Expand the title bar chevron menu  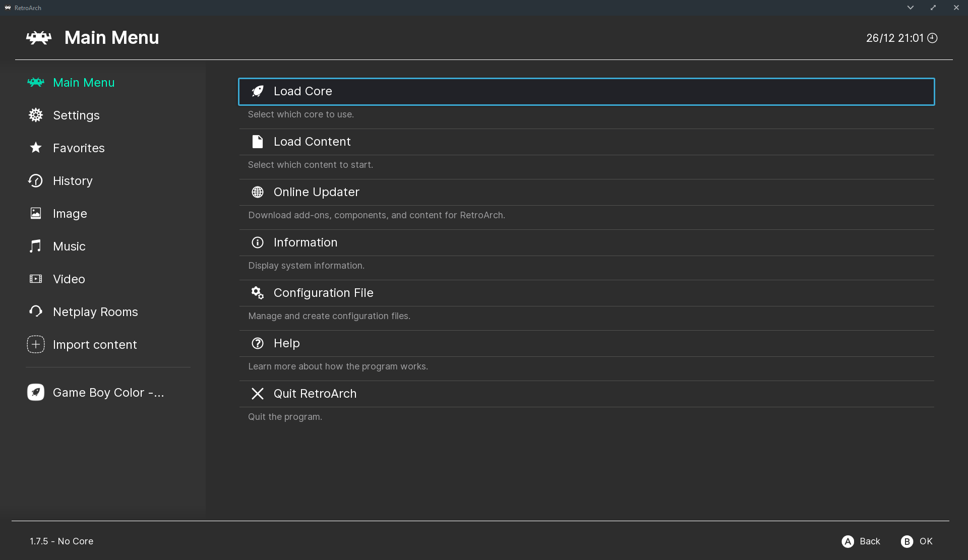(911, 8)
